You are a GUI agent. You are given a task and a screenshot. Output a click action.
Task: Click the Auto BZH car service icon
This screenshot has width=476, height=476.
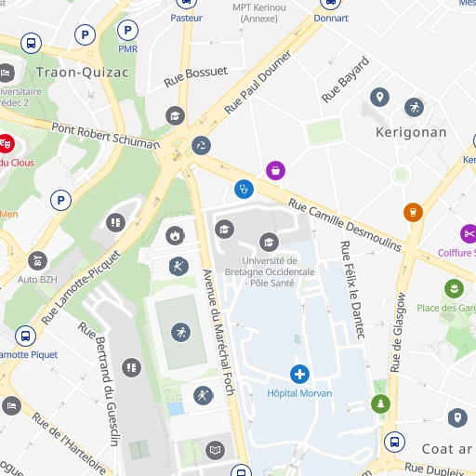click(37, 260)
